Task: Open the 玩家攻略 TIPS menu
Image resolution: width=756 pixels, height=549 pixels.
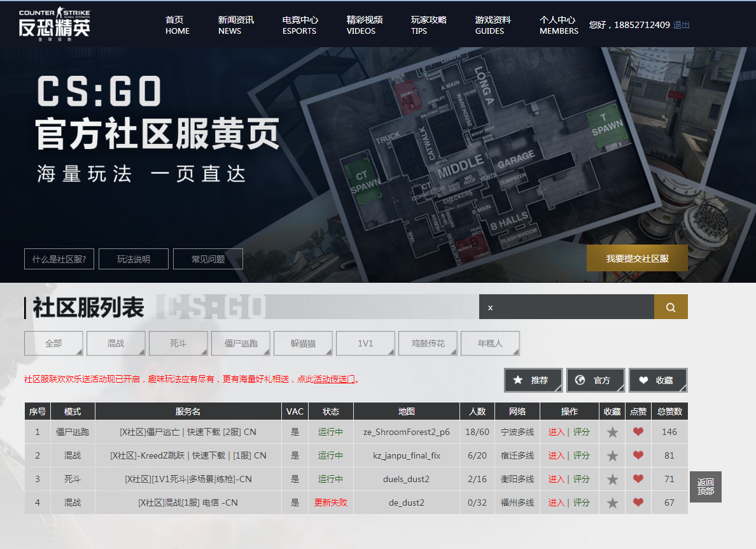Action: pos(429,24)
